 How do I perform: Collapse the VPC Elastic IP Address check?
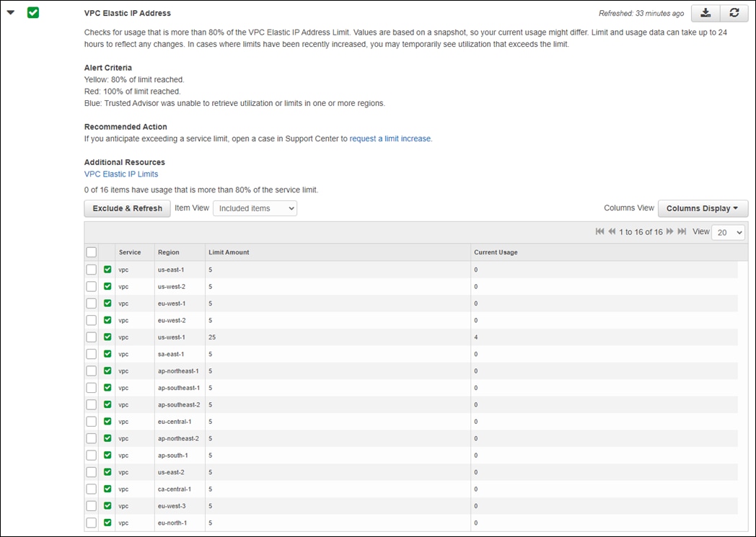click(11, 12)
